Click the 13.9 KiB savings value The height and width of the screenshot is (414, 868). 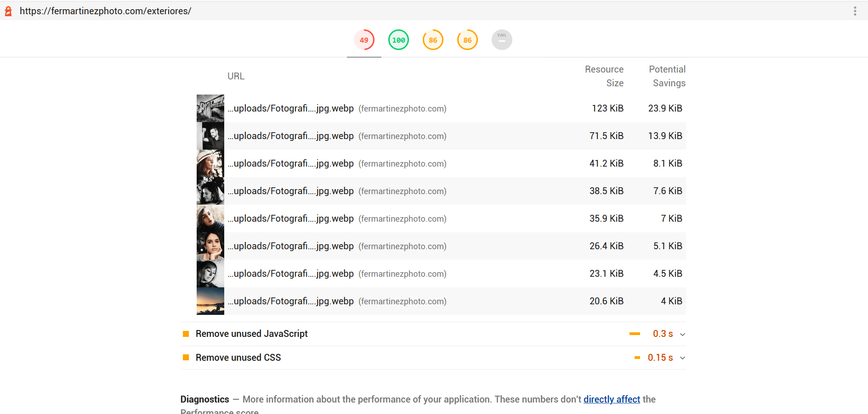[665, 136]
